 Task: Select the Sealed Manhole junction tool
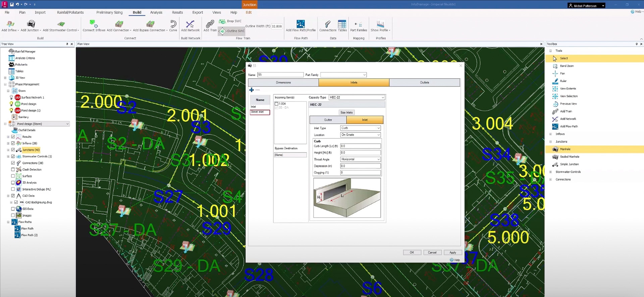click(x=569, y=157)
